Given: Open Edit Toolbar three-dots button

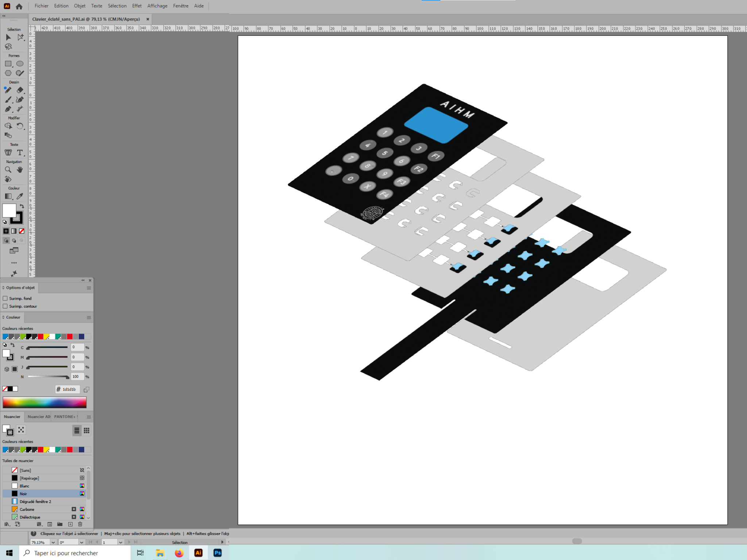Looking at the screenshot, I should [14, 263].
